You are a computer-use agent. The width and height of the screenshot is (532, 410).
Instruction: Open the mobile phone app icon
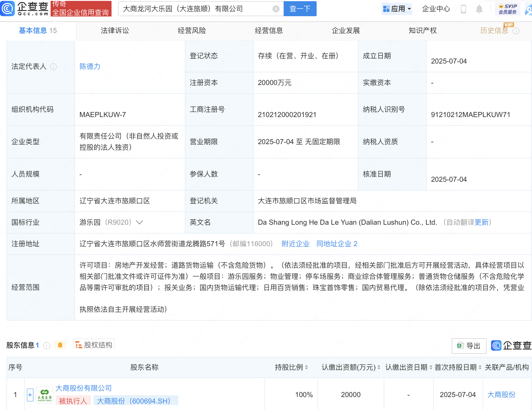tap(463, 9)
